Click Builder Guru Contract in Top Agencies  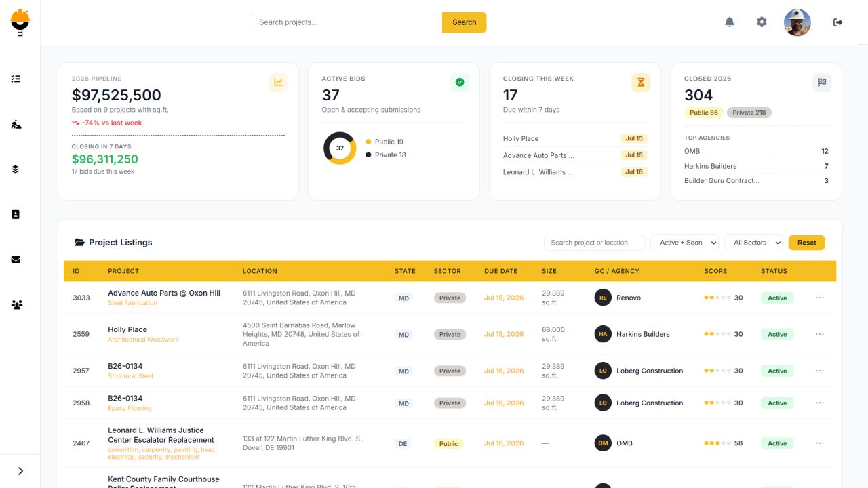pyautogui.click(x=722, y=181)
